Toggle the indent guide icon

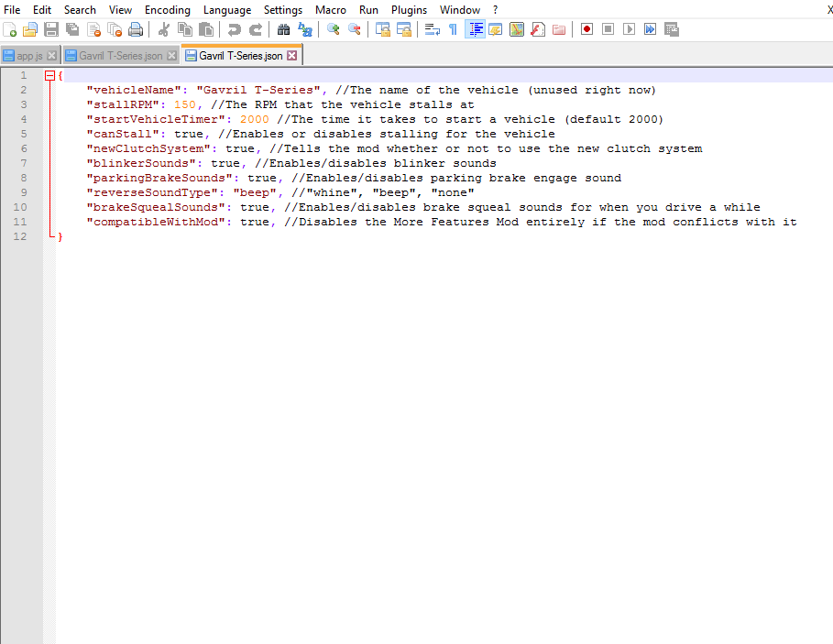pos(475,29)
